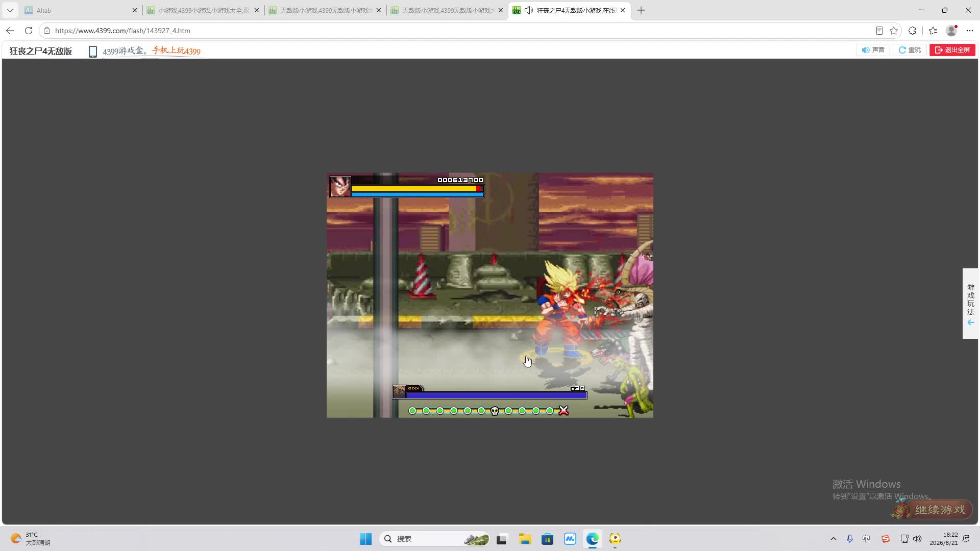This screenshot has width=980, height=551.
Task: Open favorites list icon
Action: (x=933, y=31)
